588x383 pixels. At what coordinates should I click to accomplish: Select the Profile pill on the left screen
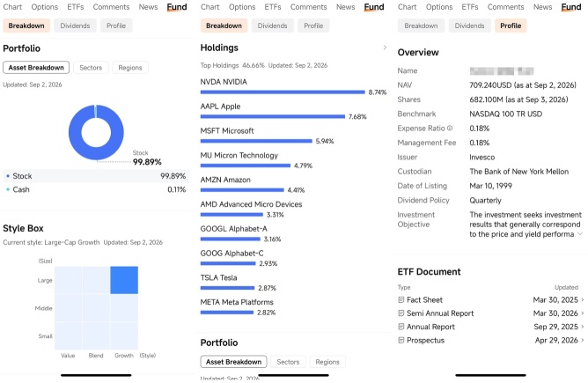point(116,26)
